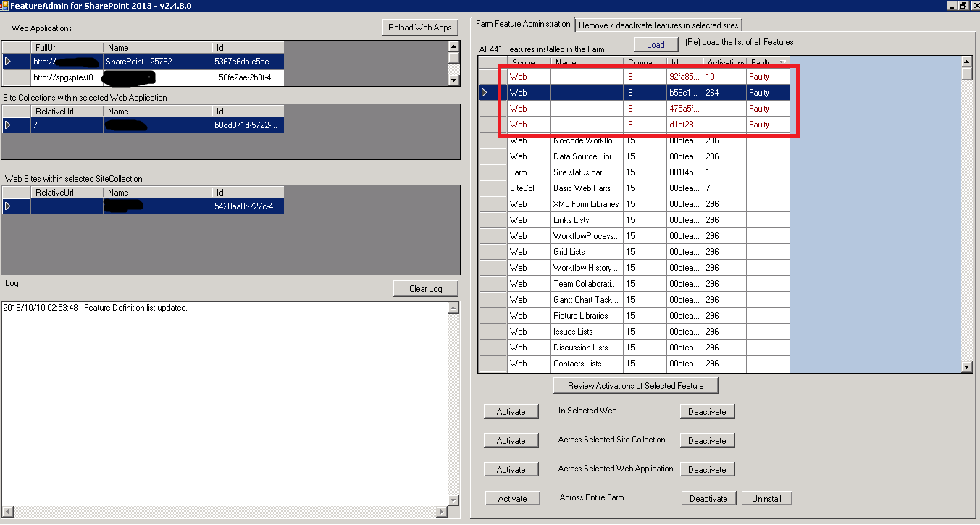Activate feature In Selected Web

[511, 411]
